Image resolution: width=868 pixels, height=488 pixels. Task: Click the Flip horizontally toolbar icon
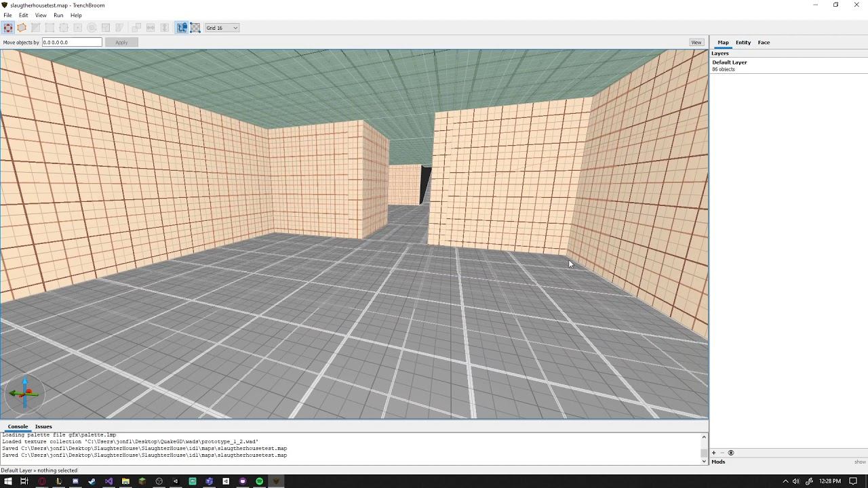(151, 28)
